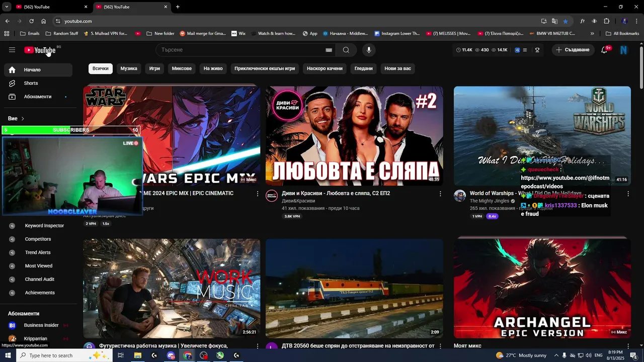Select the Приключенски екшън игри chip
The height and width of the screenshot is (362, 644).
point(265,68)
